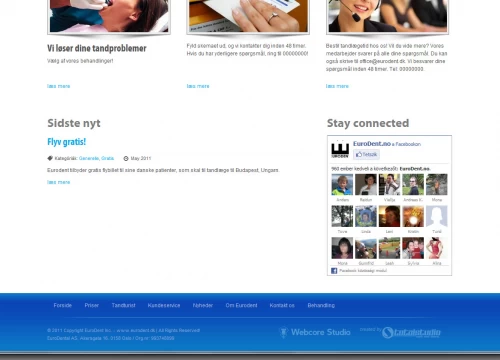Open Nyheder in the footer menu
The height and width of the screenshot is (360, 500).
[x=203, y=305]
